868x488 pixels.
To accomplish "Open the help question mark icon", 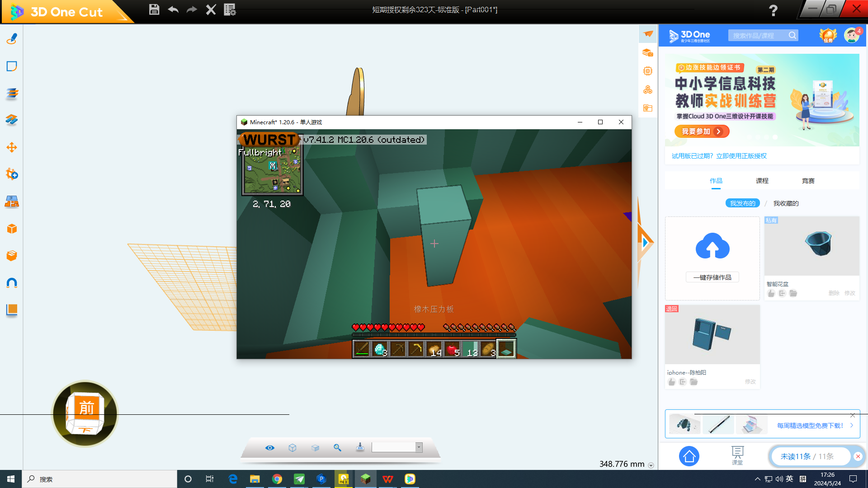I will coord(773,10).
